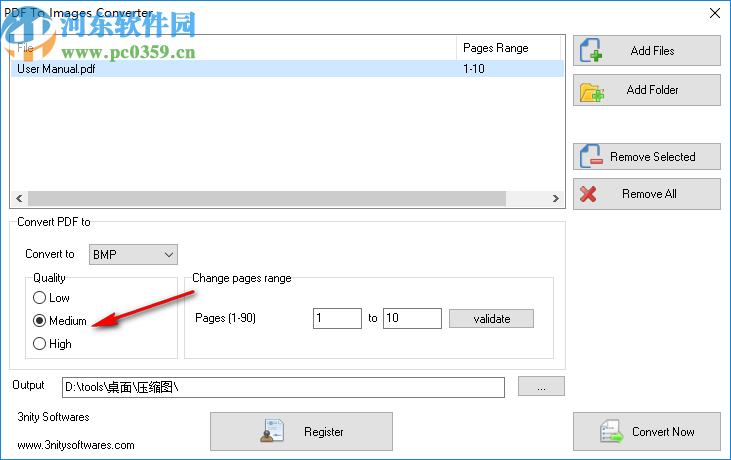Image resolution: width=731 pixels, height=460 pixels.
Task: Click the start page input field
Action: pos(338,318)
